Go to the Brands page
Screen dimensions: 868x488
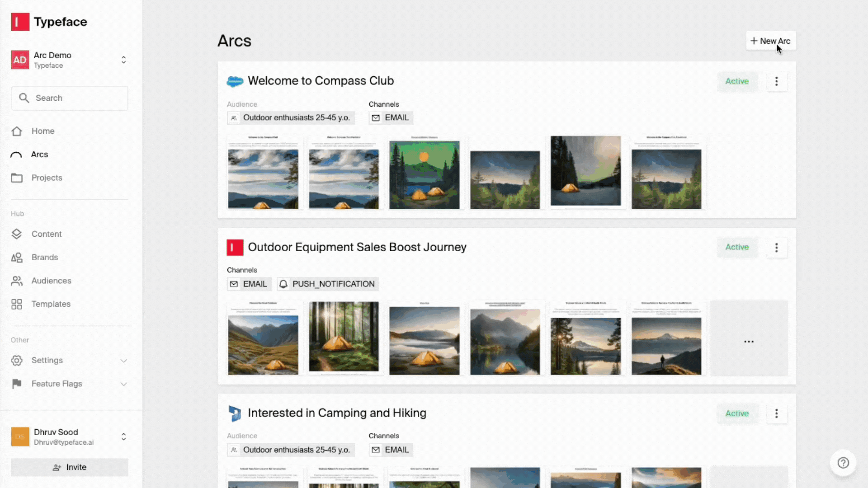(44, 257)
